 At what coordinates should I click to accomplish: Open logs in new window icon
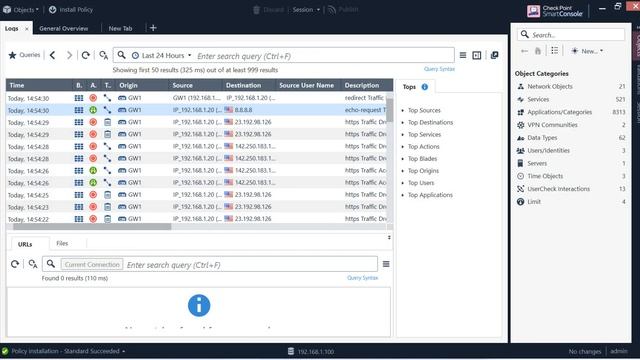[x=494, y=55]
